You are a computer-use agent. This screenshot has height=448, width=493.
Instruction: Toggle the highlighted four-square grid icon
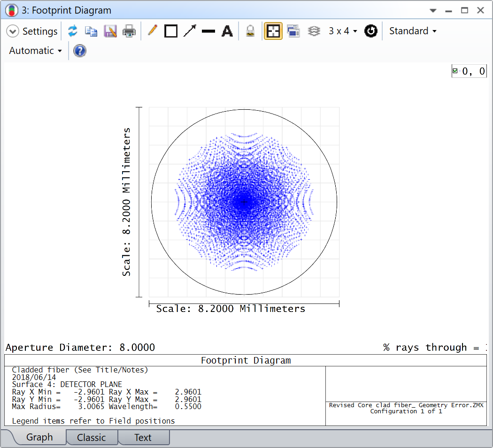coord(273,31)
